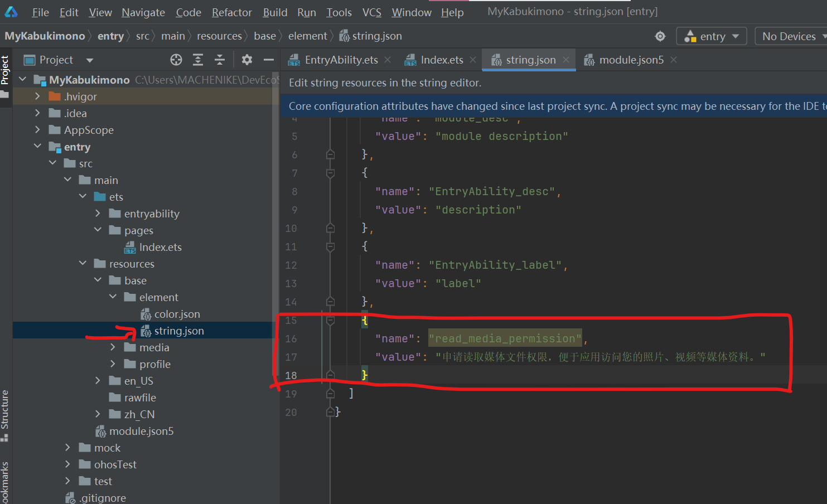Expand the zh_CN folder
Screen dimensions: 827x504
[x=98, y=414]
